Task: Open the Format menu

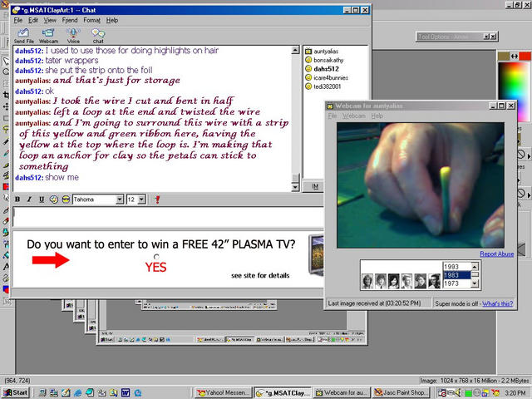Action: [91, 20]
